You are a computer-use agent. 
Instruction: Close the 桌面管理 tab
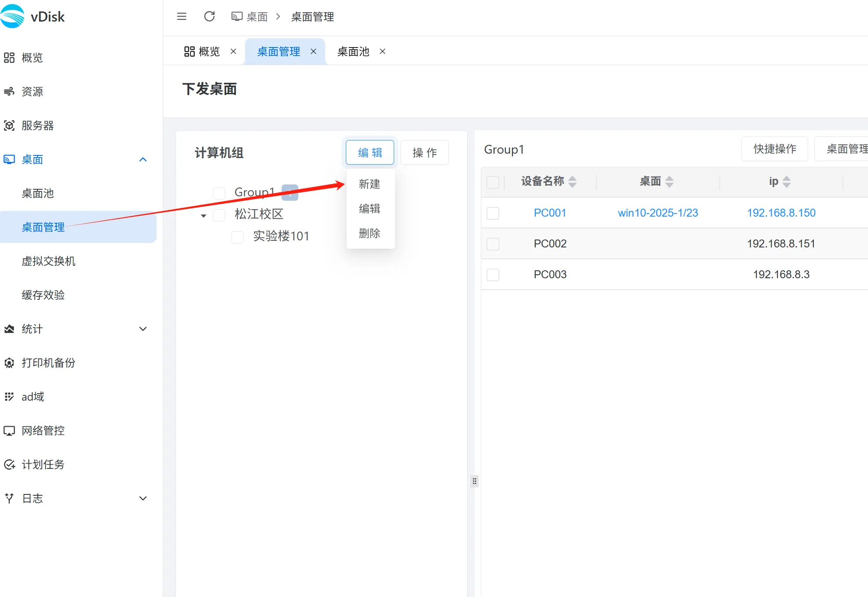(x=314, y=52)
